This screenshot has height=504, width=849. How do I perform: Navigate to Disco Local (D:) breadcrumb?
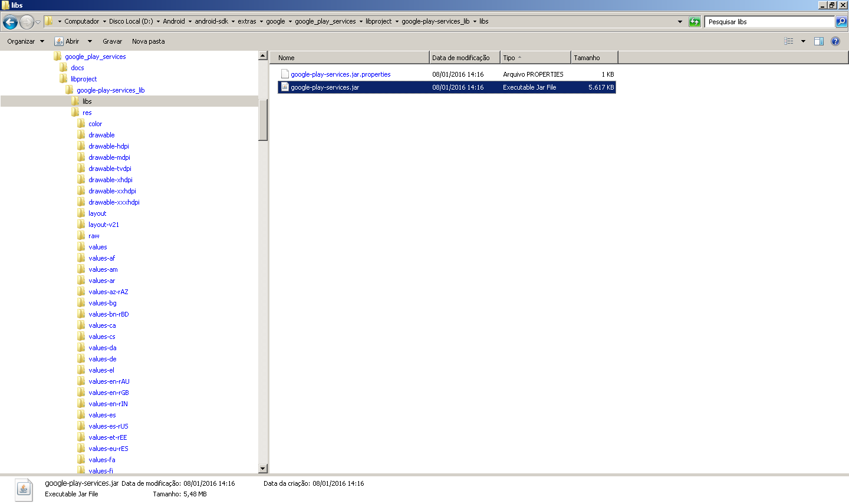(131, 21)
